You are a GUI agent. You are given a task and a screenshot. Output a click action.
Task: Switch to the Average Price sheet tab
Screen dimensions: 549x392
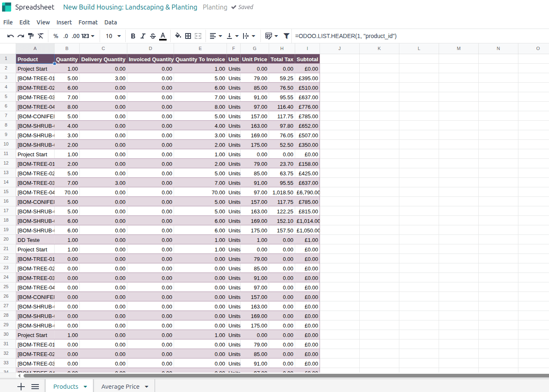(120, 387)
